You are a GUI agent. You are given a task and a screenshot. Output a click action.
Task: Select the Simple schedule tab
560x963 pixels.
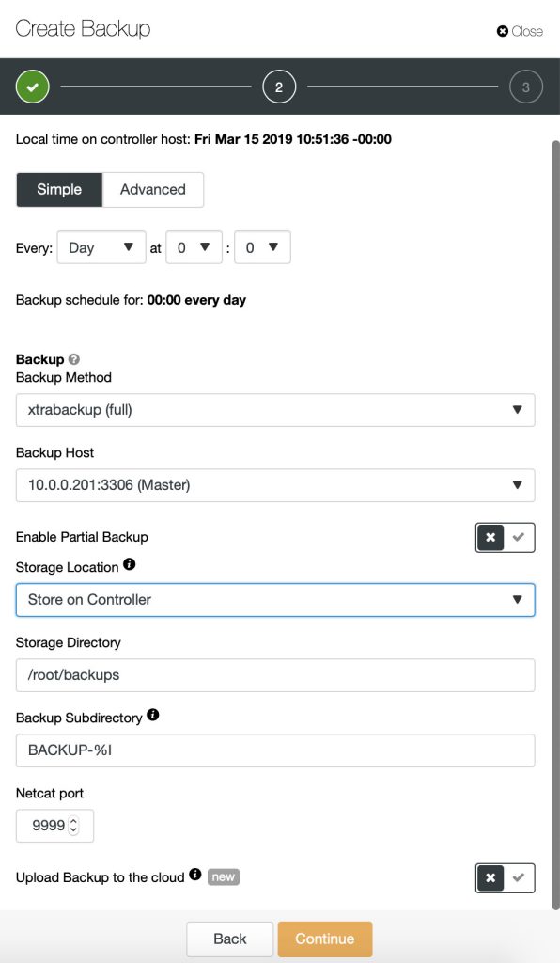(x=59, y=190)
